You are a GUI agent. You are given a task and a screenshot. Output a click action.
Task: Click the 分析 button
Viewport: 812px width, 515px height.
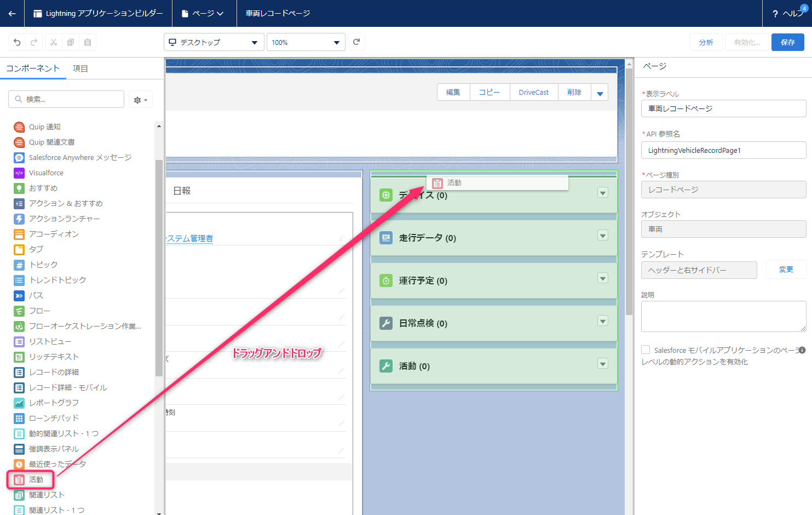click(706, 42)
